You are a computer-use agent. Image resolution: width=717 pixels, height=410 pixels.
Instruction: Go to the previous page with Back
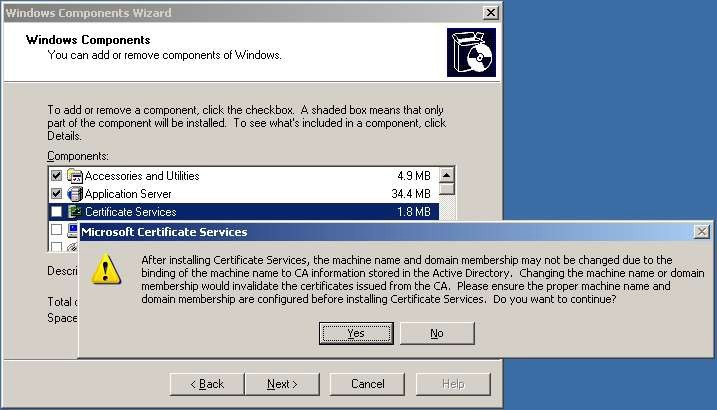tap(207, 384)
